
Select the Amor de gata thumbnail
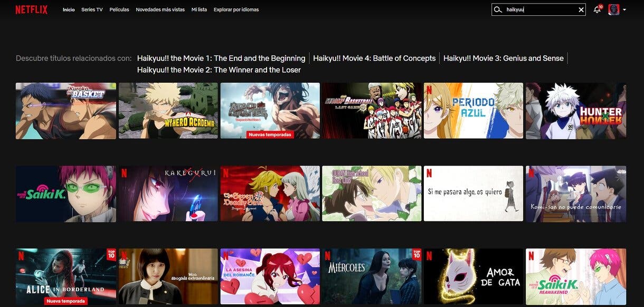click(473, 276)
